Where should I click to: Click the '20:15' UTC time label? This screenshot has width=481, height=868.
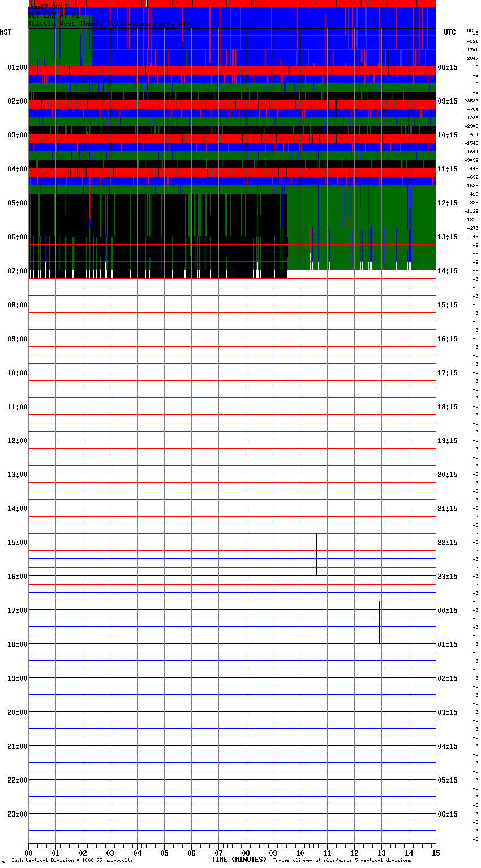pos(448,475)
